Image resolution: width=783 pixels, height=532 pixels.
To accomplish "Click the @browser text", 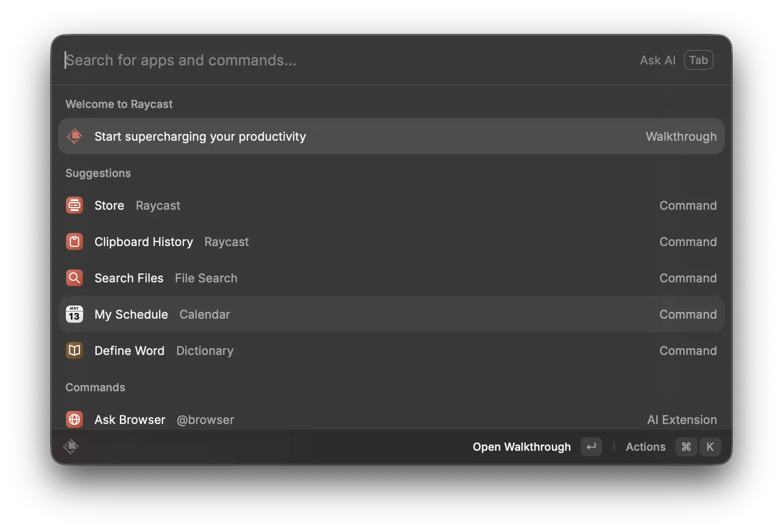I will coord(205,419).
